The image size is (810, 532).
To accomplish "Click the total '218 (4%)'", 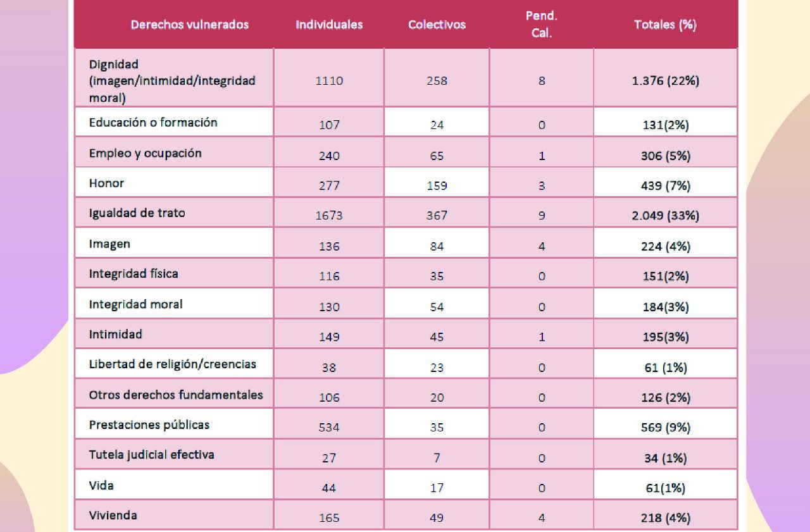I will (665, 517).
